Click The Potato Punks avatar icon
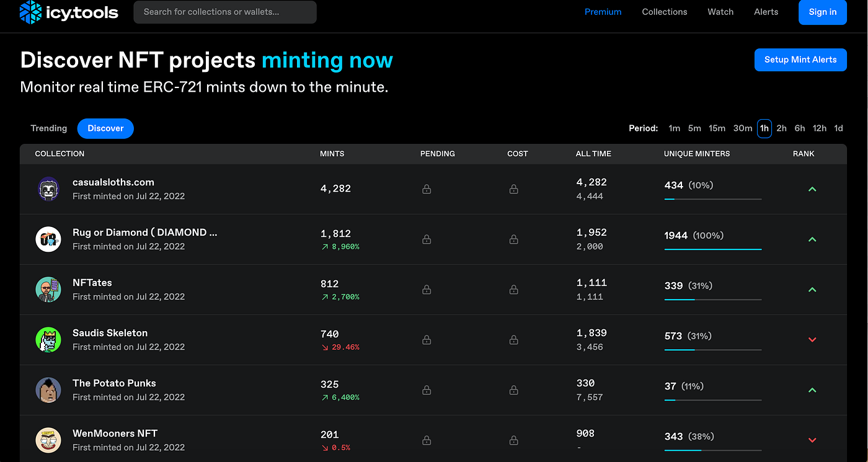 tap(48, 390)
